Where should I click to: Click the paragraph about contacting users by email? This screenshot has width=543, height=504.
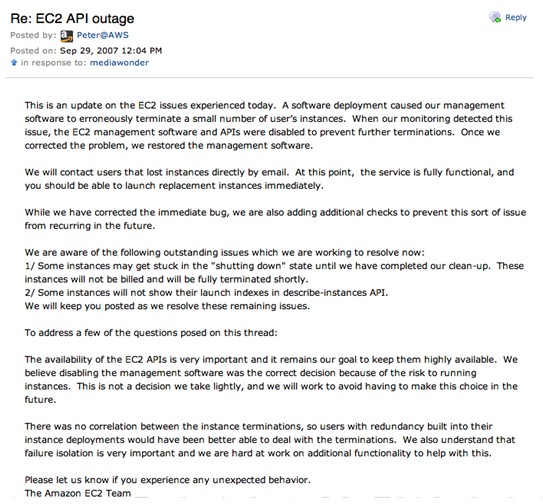(x=269, y=179)
